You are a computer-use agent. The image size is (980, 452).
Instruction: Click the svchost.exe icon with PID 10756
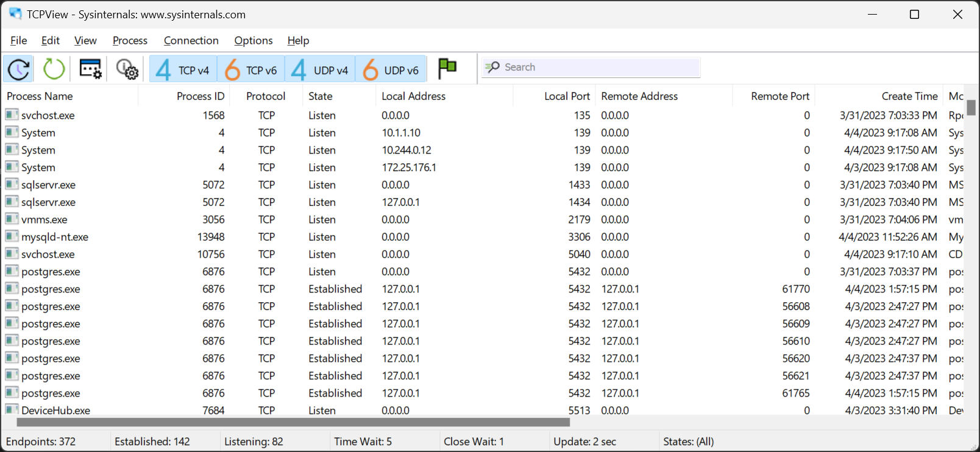tap(12, 253)
